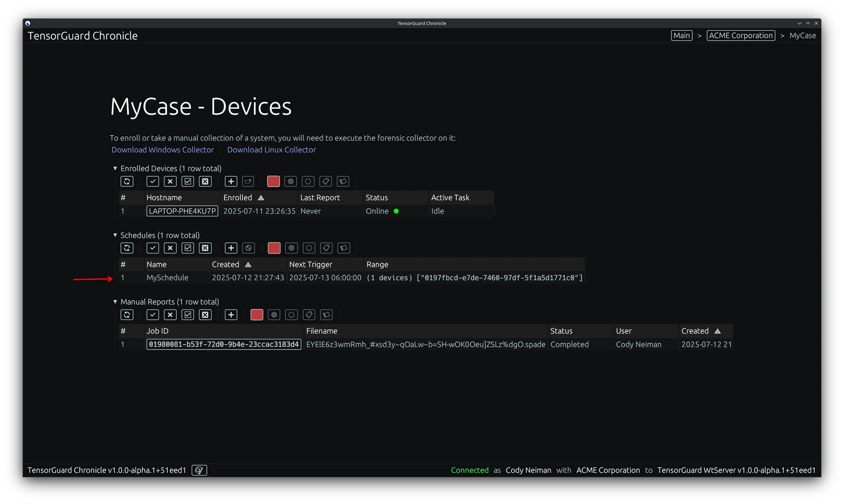Screen dimensions: 844x504
Task: Click the flag icon above the Schedules table
Action: [x=344, y=248]
